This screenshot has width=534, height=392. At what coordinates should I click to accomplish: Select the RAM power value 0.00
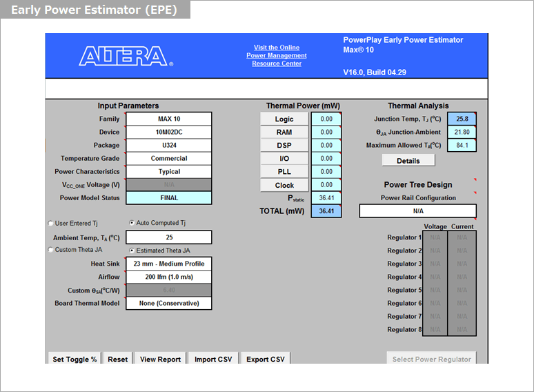click(326, 132)
